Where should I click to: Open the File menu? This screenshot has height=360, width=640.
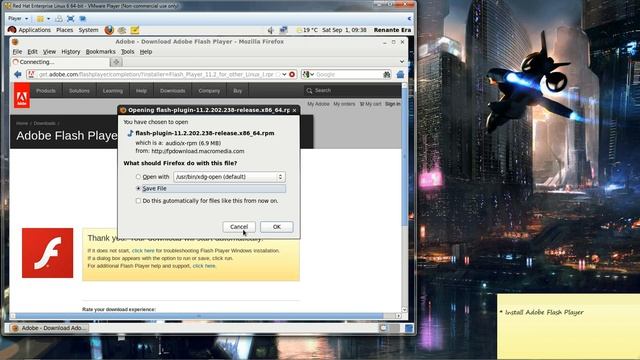coord(17,52)
